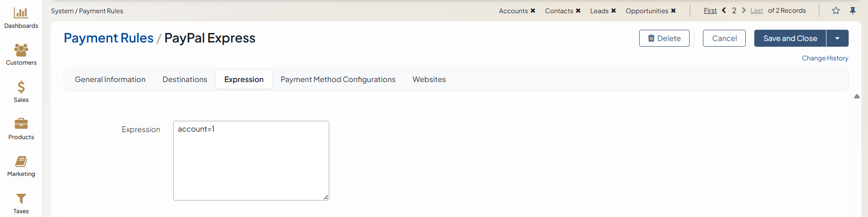Click the Delete button

tap(664, 38)
